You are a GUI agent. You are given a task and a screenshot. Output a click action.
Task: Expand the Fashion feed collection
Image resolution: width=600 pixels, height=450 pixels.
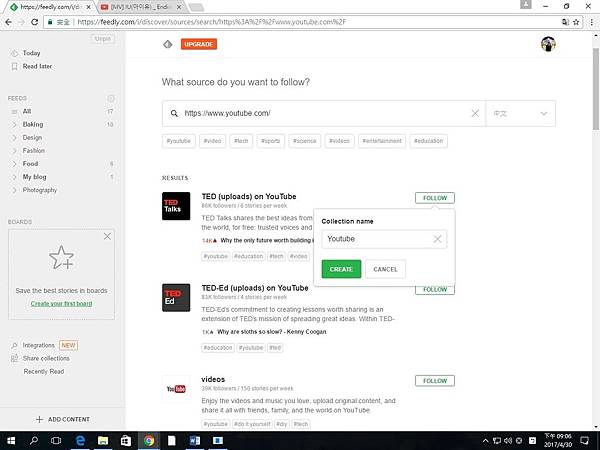14,151
